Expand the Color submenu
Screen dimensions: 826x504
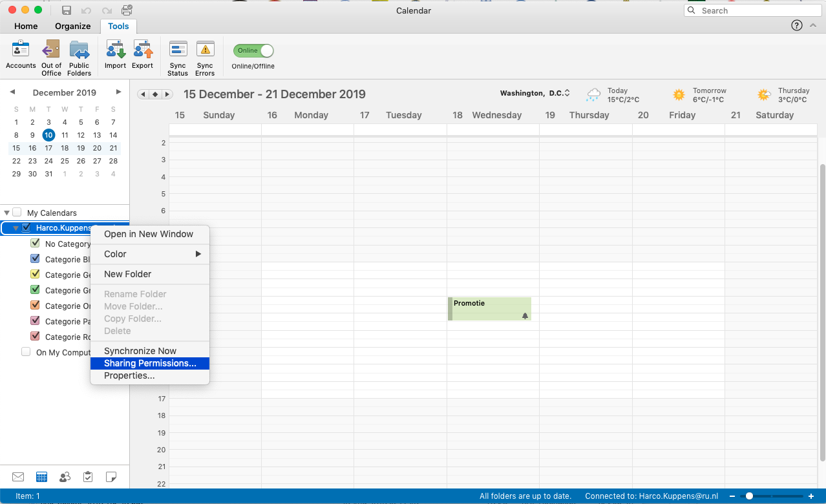pos(150,254)
